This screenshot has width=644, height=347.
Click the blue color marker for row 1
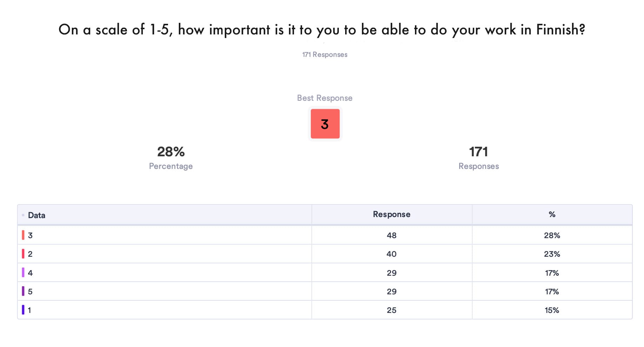tap(23, 310)
